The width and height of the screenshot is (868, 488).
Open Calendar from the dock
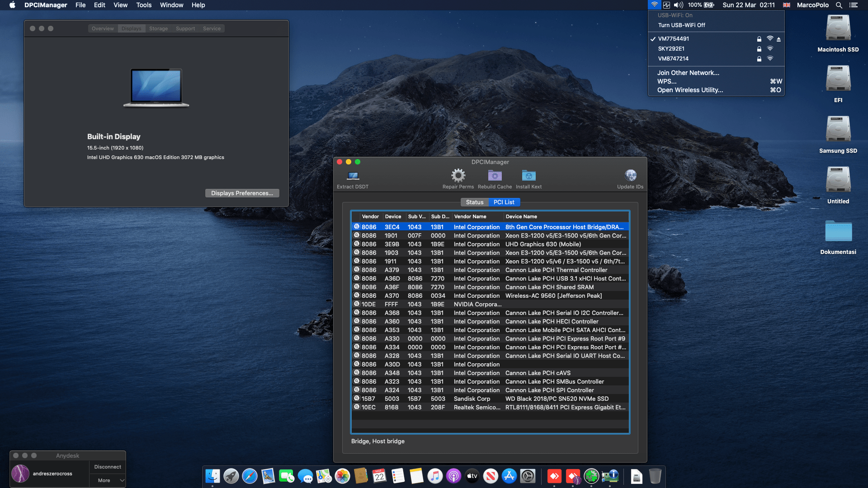(x=379, y=476)
